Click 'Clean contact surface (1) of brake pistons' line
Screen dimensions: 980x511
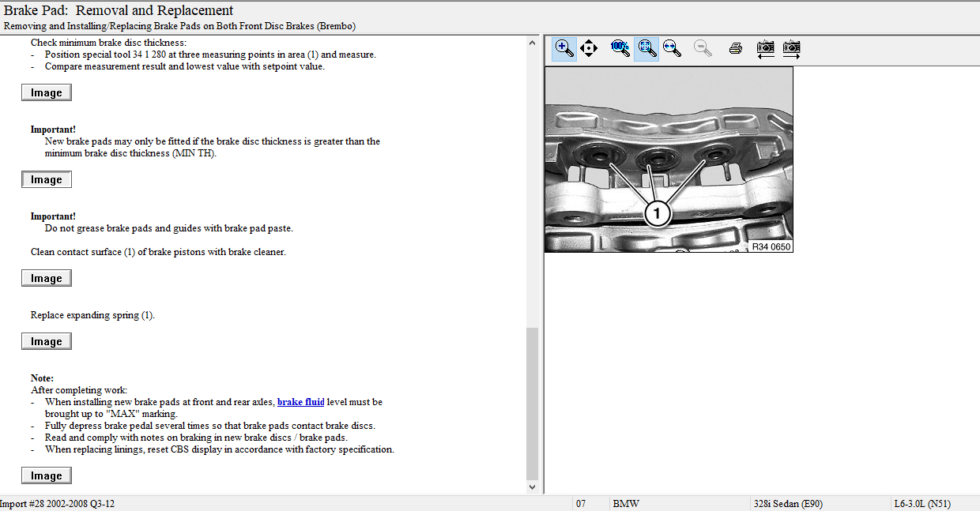[x=158, y=252]
